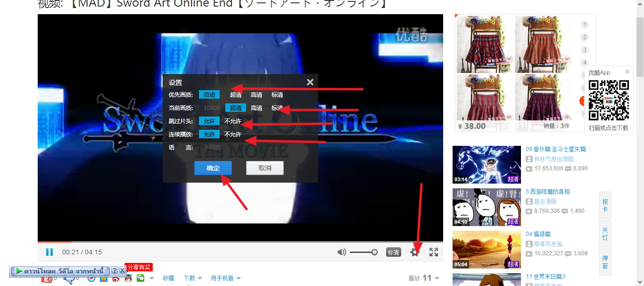Expand the 播放 11 count dropdown arrow
This screenshot has width=644, height=286.
[437, 278]
